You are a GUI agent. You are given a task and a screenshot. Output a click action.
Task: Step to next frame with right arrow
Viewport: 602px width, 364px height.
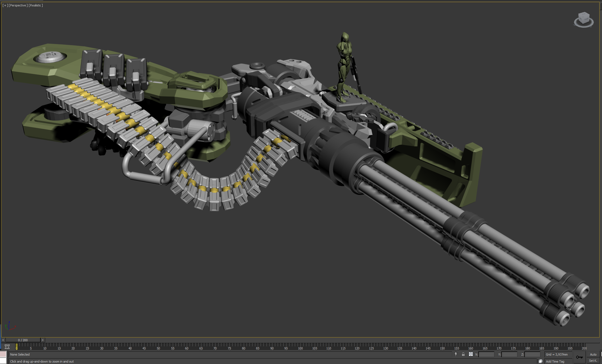[x=43, y=340]
